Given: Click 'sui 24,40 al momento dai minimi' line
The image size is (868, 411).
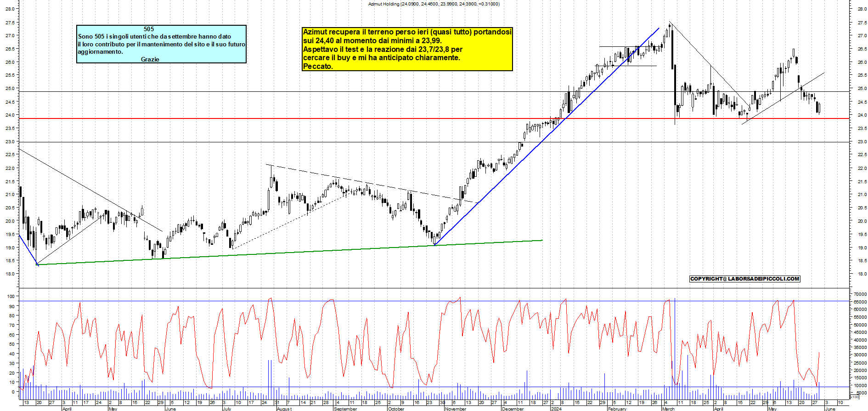Looking at the screenshot, I should point(372,40).
